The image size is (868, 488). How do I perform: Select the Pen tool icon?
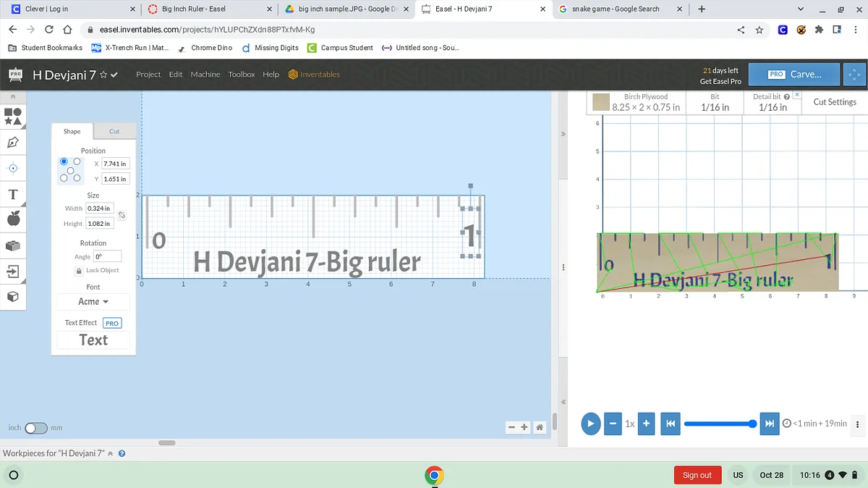(x=12, y=143)
